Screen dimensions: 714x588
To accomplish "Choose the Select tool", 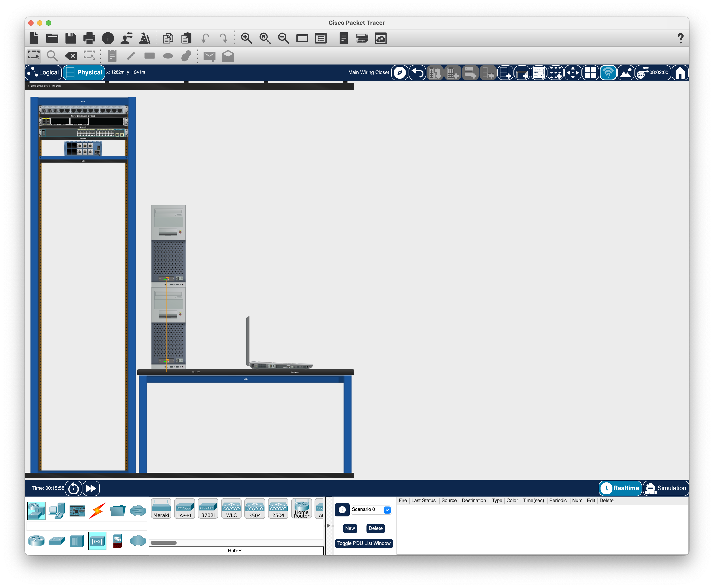I will [x=34, y=55].
